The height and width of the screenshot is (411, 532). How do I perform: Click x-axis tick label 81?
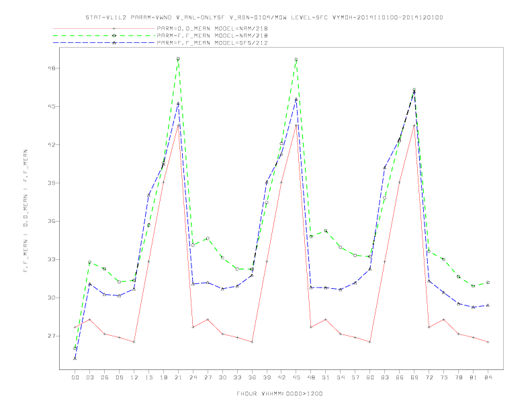point(474,377)
